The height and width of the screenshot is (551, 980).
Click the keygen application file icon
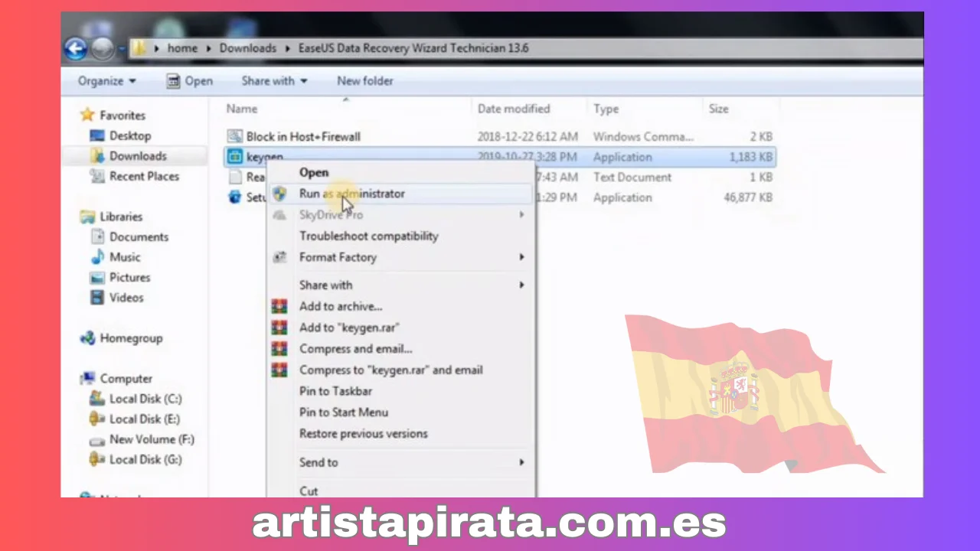235,158
